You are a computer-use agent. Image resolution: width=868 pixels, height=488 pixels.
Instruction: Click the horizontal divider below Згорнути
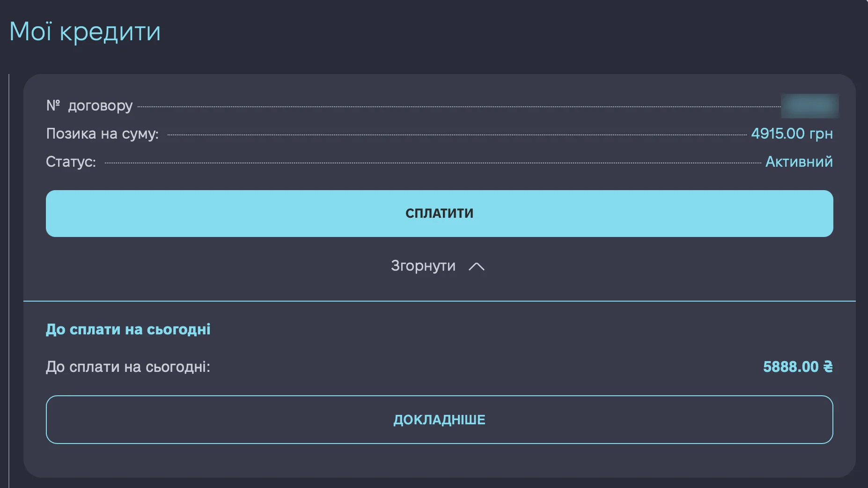(439, 301)
